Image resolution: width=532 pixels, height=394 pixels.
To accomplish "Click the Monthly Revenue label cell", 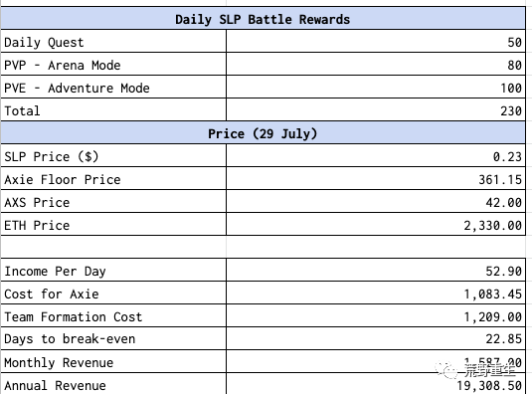I will (113, 361).
